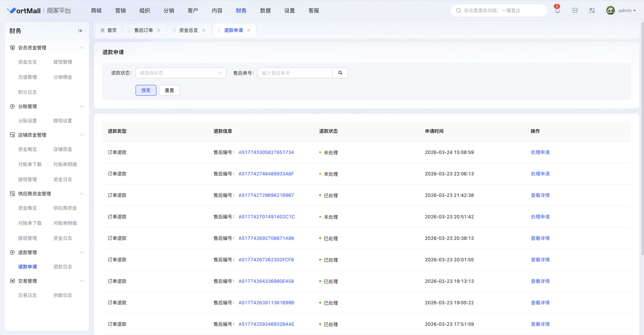Open 退款日志 in the sidebar
The height and width of the screenshot is (335, 644).
tap(63, 267)
